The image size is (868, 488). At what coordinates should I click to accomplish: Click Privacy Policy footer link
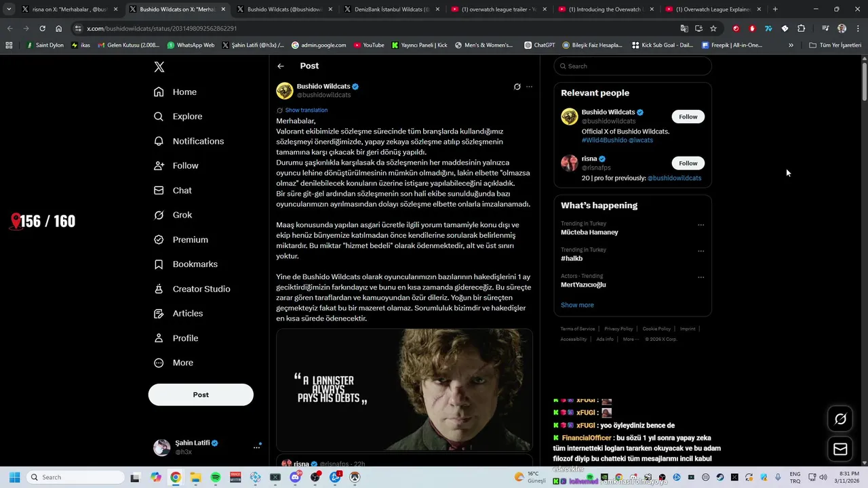coord(618,329)
